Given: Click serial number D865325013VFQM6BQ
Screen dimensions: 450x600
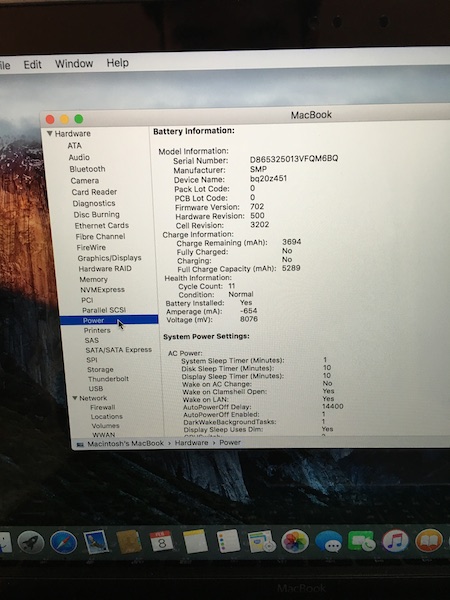Looking at the screenshot, I should coord(294,158).
